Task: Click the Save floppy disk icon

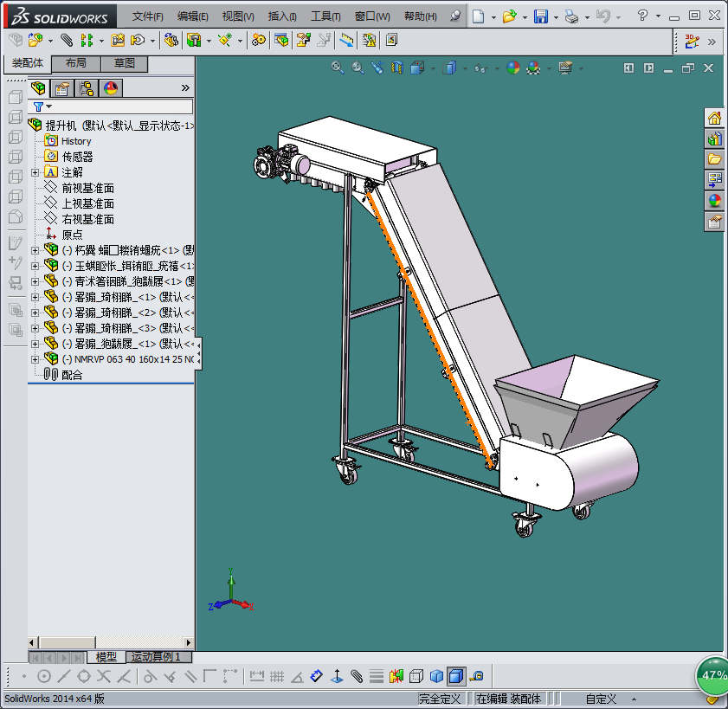Action: tap(541, 16)
